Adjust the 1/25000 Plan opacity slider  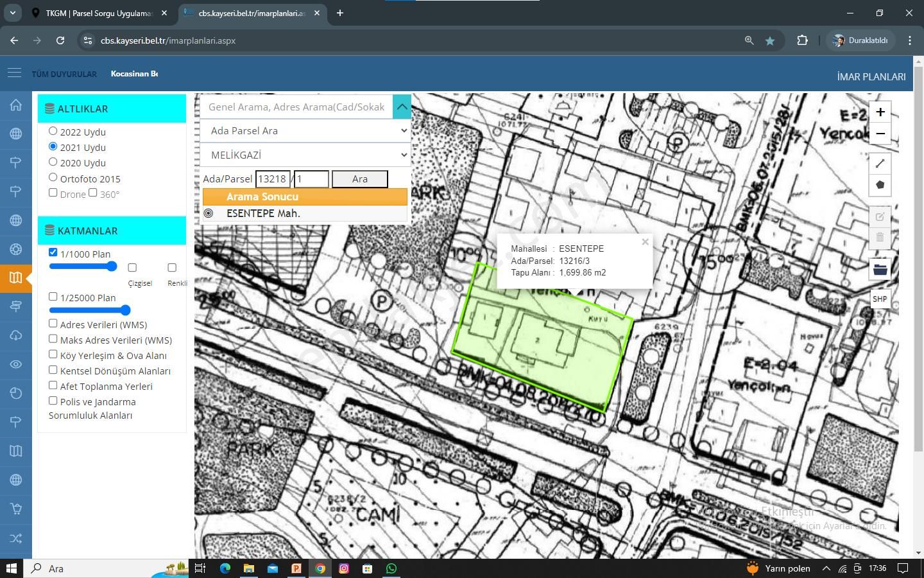coord(90,310)
